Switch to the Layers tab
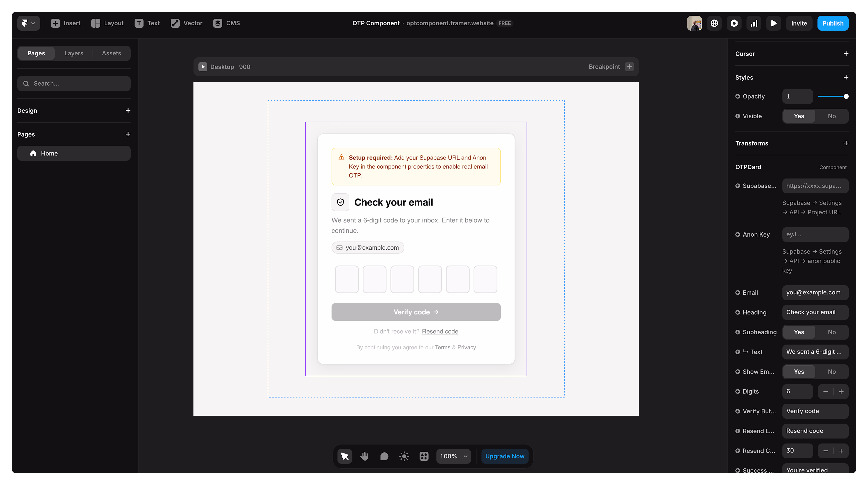The width and height of the screenshot is (868, 485). [74, 53]
